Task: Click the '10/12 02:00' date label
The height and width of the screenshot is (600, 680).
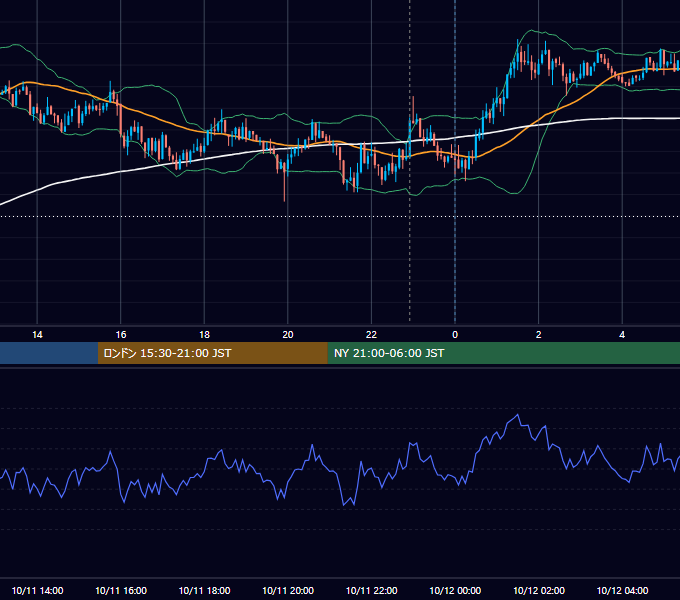Action: [x=539, y=590]
